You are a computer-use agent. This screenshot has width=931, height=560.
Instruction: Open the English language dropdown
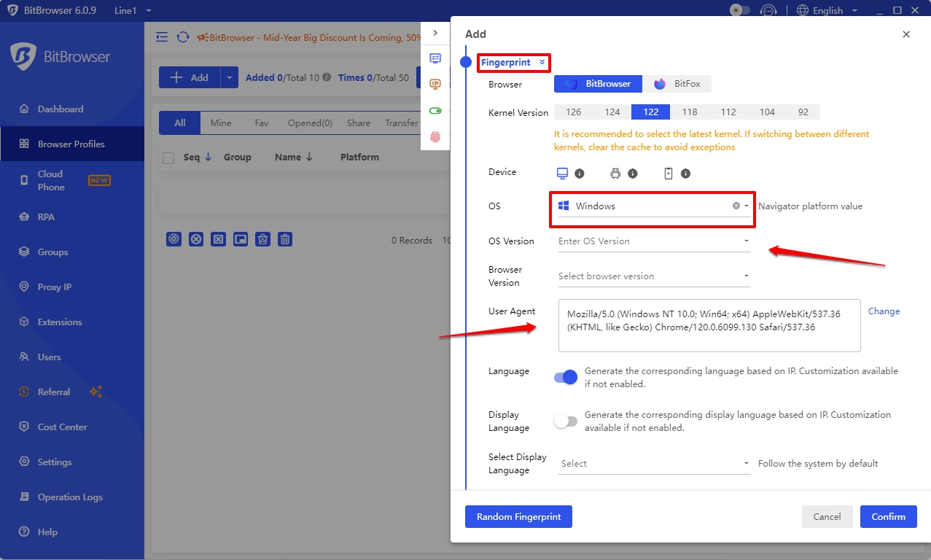tap(826, 10)
